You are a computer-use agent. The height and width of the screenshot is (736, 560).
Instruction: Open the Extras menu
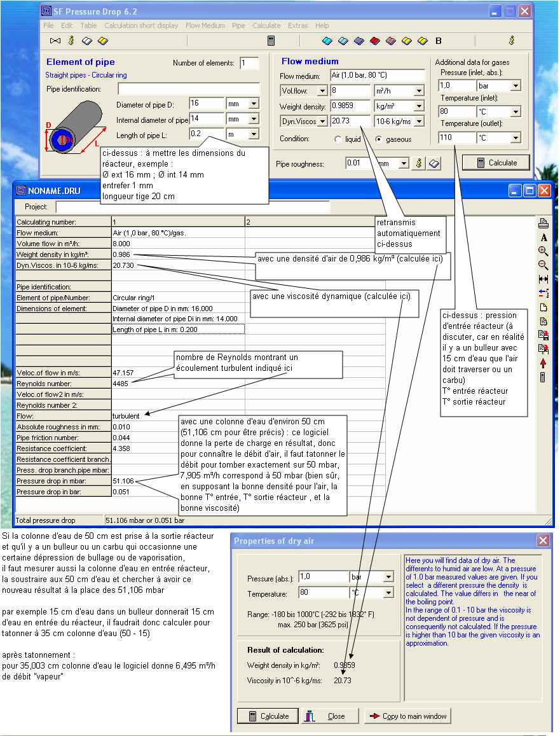pyautogui.click(x=297, y=25)
